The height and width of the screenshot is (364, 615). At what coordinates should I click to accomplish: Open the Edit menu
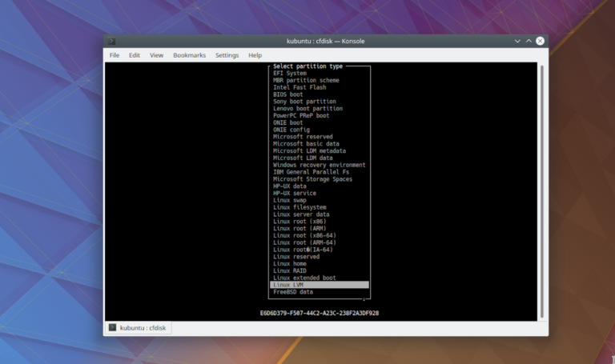(x=135, y=55)
